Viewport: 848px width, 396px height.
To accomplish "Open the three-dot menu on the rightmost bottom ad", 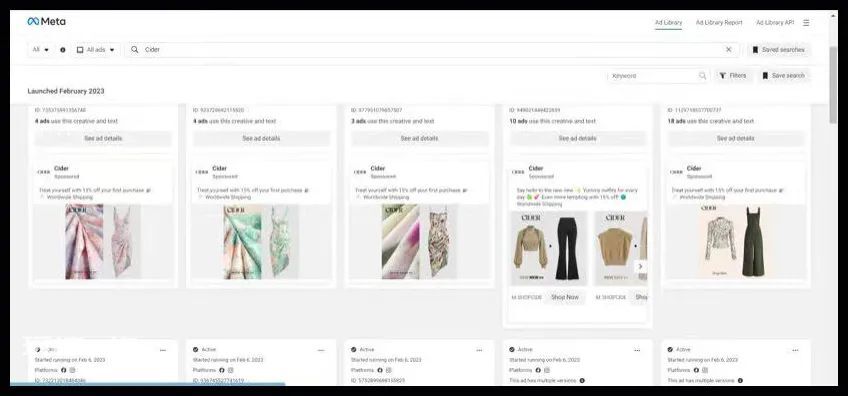I will point(795,351).
